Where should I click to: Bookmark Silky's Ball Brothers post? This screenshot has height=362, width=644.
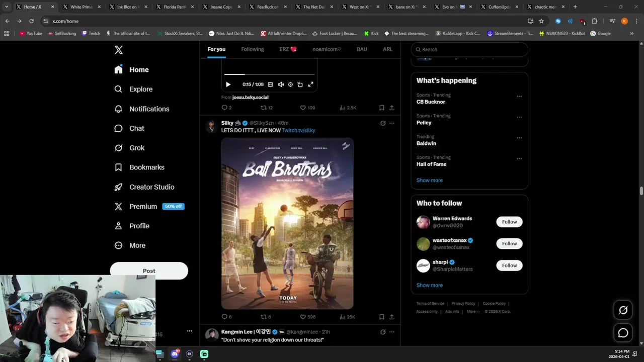pyautogui.click(x=382, y=317)
